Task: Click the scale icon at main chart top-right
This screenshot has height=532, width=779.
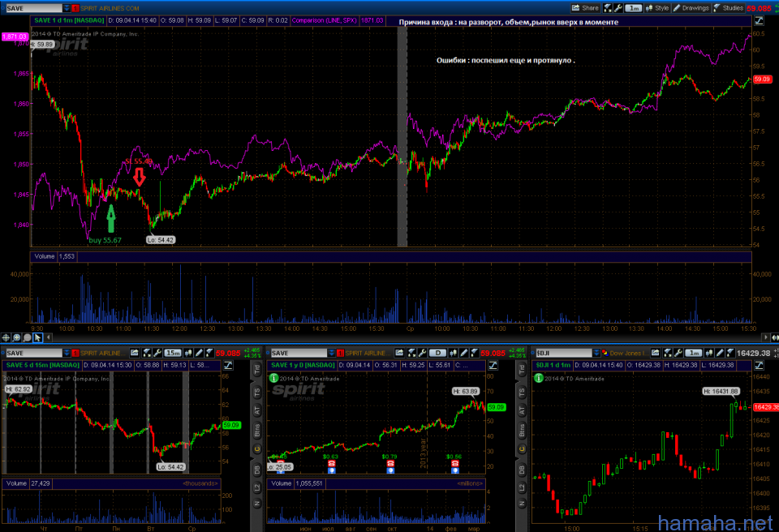Action: click(759, 20)
